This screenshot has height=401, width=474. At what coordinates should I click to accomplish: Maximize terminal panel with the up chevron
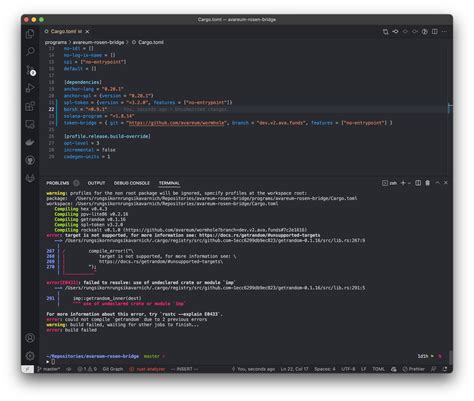[437, 183]
